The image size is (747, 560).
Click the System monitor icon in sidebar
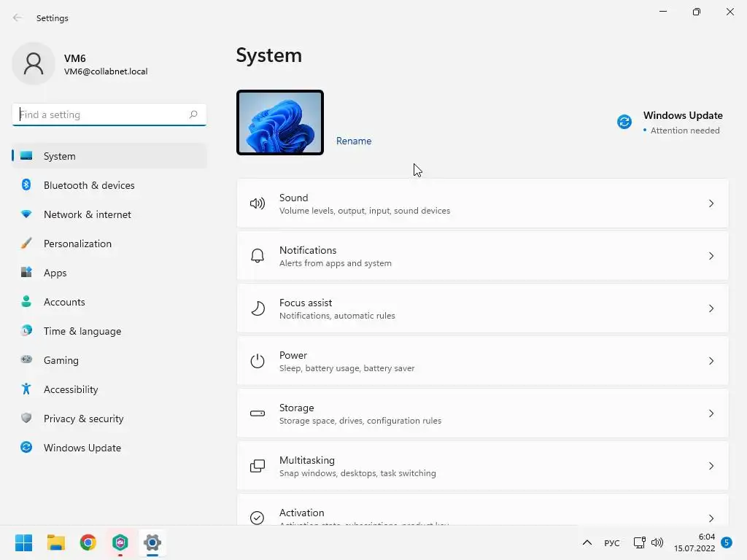(x=26, y=156)
